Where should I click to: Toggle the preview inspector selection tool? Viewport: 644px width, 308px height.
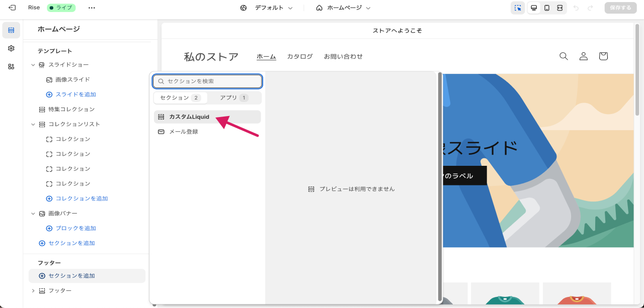coord(518,8)
